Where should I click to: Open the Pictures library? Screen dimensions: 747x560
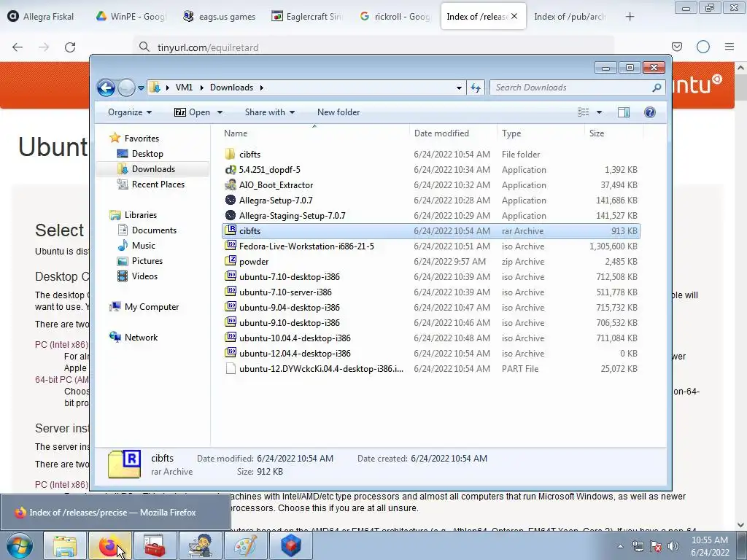tap(147, 261)
